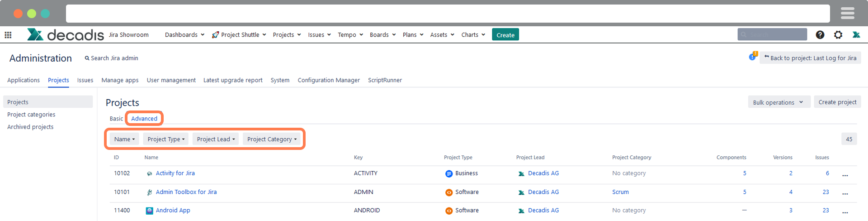Click the help question mark icon
The image size is (868, 221).
tap(820, 35)
